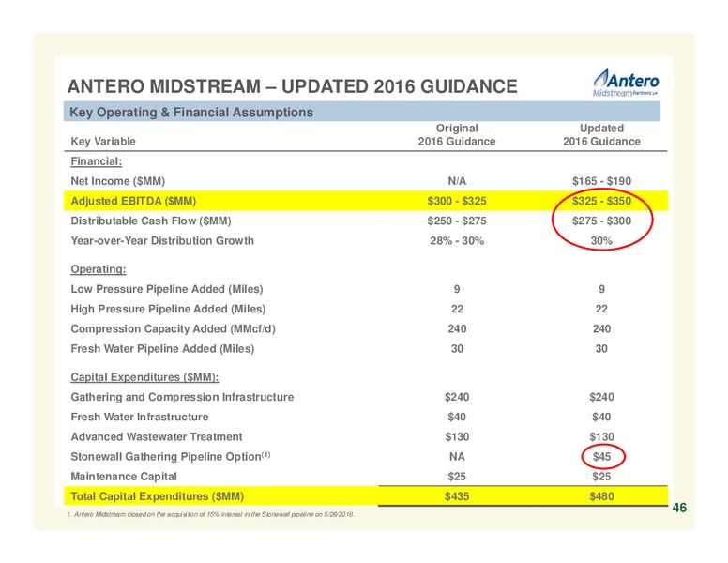Click the '$250 - $275' cash flow value
This screenshot has width=728, height=563.
pos(457,221)
